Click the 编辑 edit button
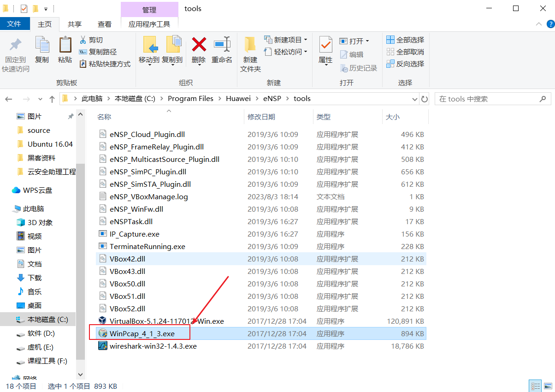 pos(352,54)
